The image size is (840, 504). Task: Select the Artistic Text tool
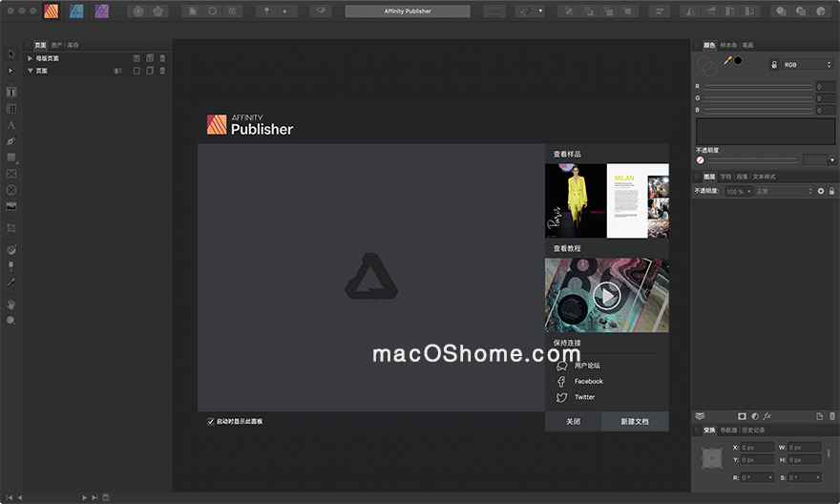pos(11,125)
